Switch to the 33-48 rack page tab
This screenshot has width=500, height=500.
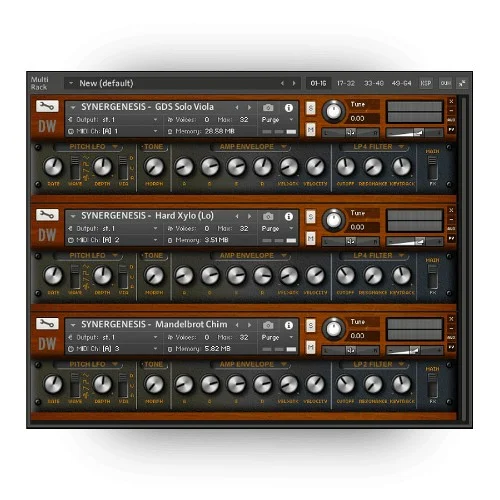coord(374,83)
